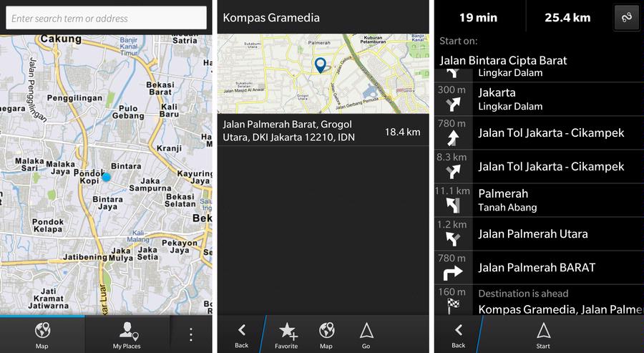The width and height of the screenshot is (644, 353).
Task: Select the 8.3 km Jalan Tol Jakarta - Cikampek step
Action: (x=539, y=166)
